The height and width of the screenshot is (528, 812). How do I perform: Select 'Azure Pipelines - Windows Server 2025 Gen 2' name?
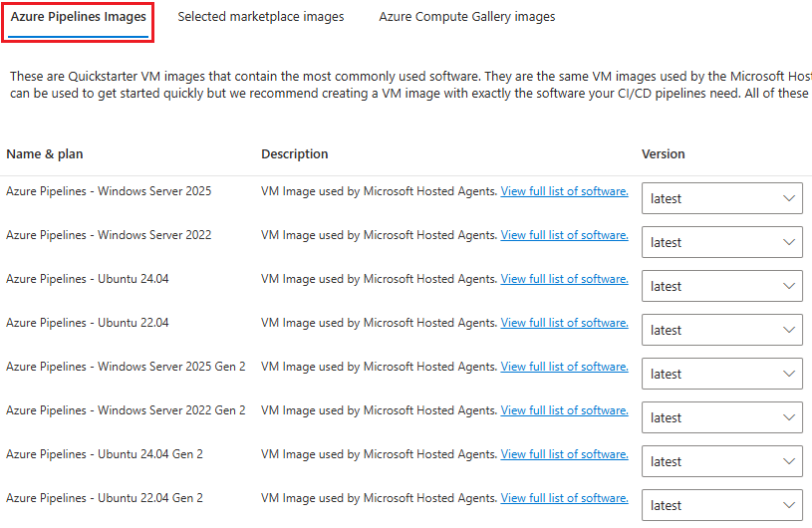click(126, 367)
